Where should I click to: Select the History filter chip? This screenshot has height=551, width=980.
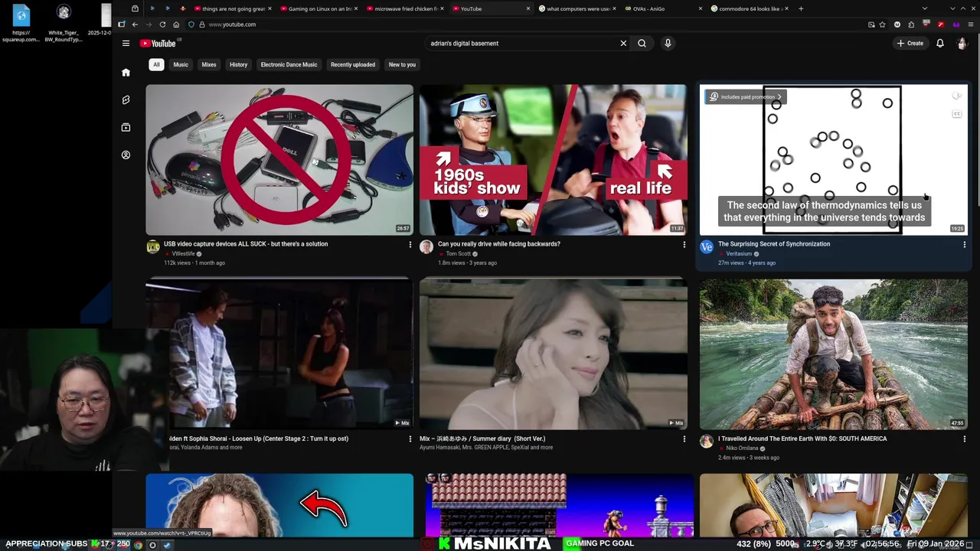(x=238, y=65)
